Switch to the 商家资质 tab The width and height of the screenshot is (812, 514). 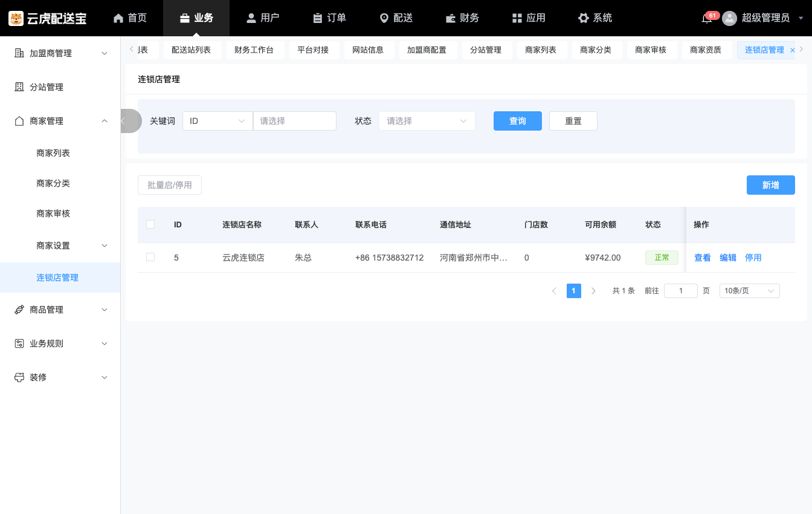[706, 50]
